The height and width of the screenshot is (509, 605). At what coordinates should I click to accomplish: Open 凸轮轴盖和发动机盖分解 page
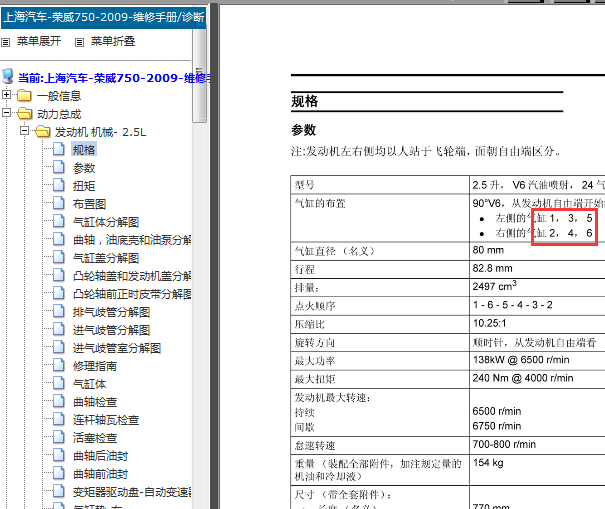click(x=132, y=276)
